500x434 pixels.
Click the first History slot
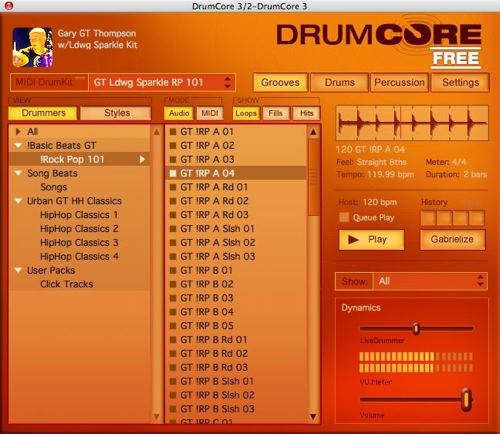click(x=428, y=218)
